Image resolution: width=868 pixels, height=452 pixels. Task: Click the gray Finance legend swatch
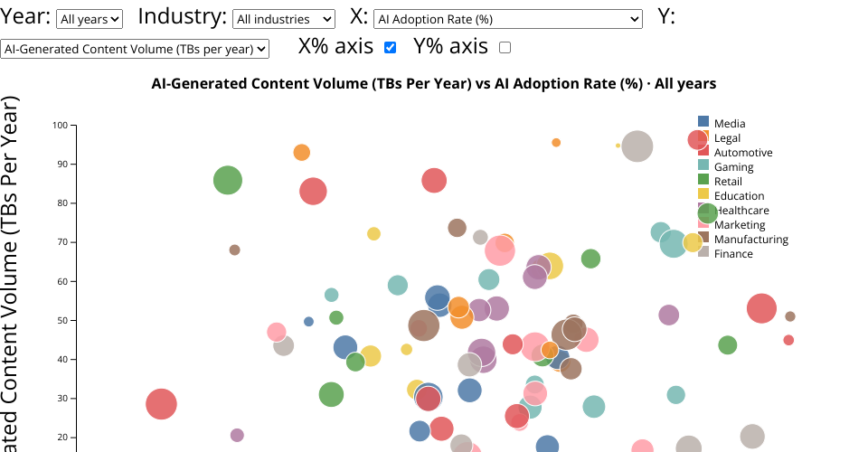(703, 252)
